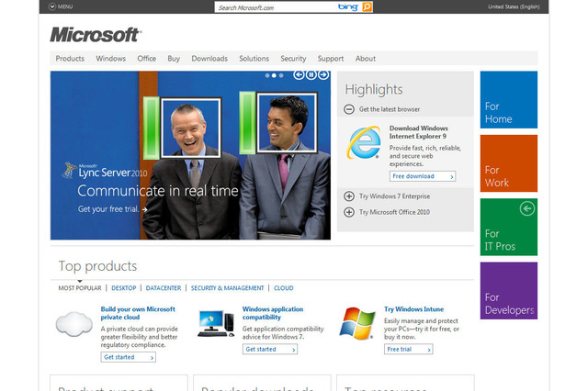The image size is (588, 391).
Task: Open Build your own Microsoft private cloud
Action: click(138, 313)
